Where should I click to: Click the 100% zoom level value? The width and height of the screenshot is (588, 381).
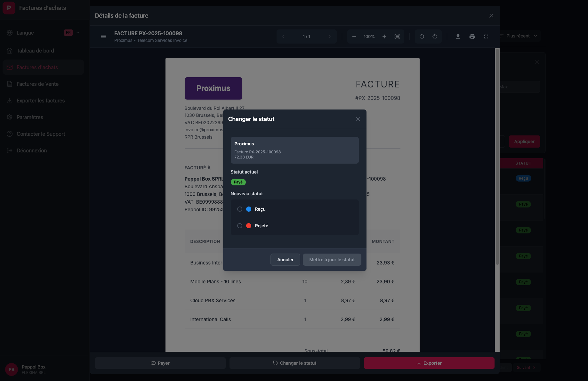click(x=369, y=36)
